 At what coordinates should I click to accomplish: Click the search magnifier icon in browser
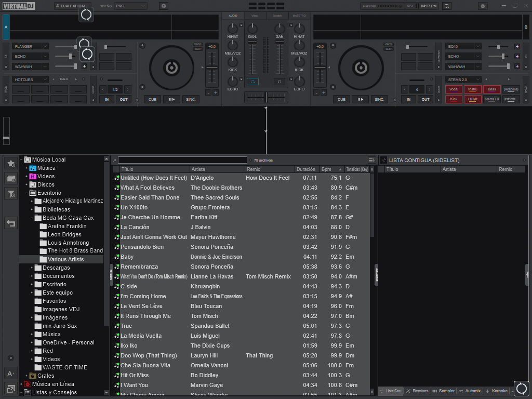tap(115, 160)
